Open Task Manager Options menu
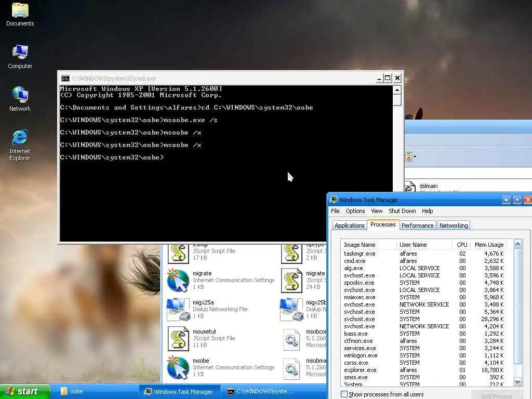Image resolution: width=532 pixels, height=399 pixels. click(x=355, y=211)
